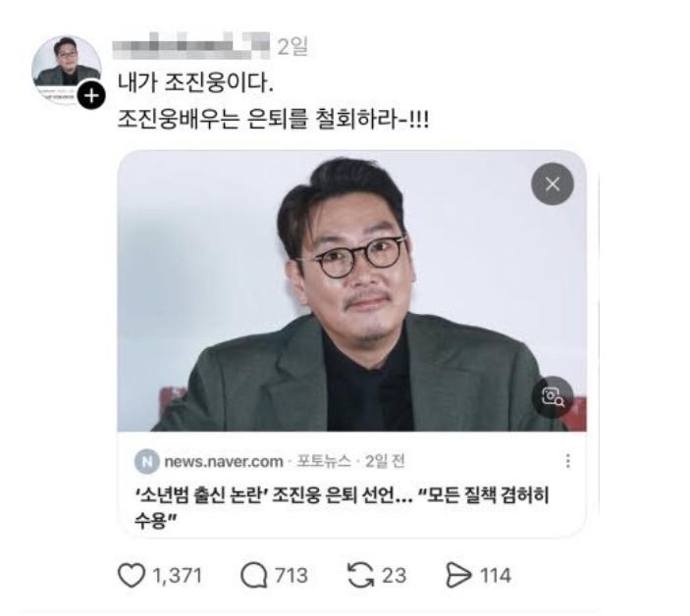The image size is (690, 616).
Task: Click the article preview photo
Action: [x=351, y=291]
